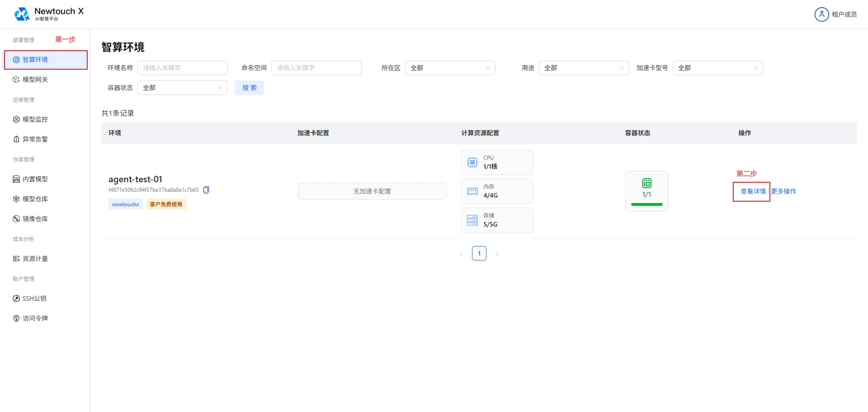
Task: Click the next page arrow
Action: coord(497,254)
